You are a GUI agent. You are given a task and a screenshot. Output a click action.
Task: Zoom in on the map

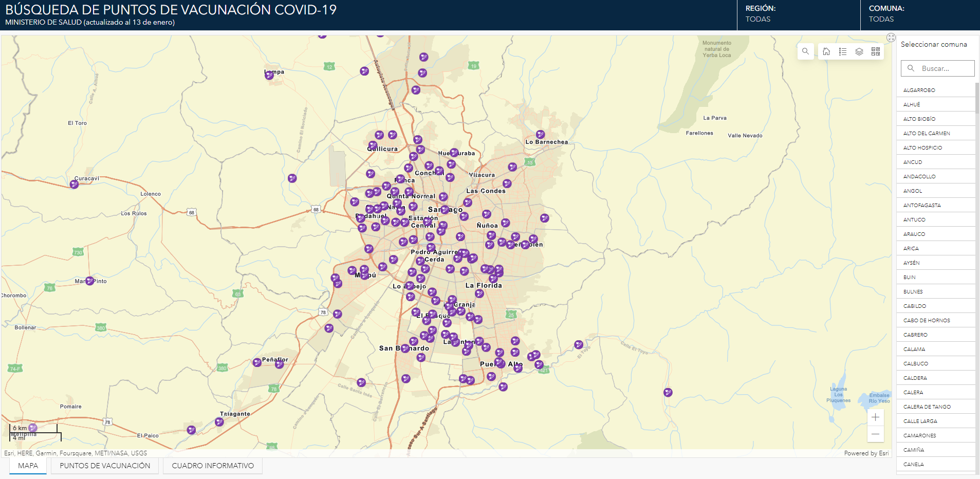coord(875,417)
